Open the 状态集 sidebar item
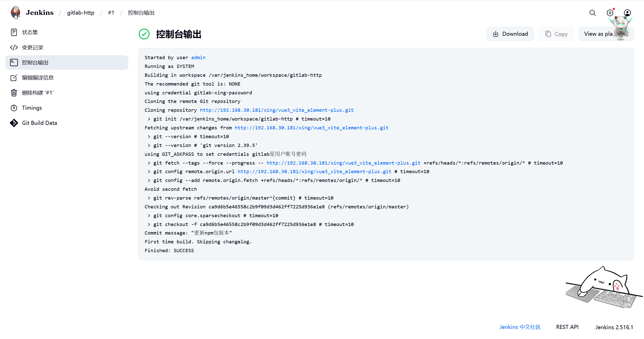This screenshot has height=339, width=644. pyautogui.click(x=67, y=32)
